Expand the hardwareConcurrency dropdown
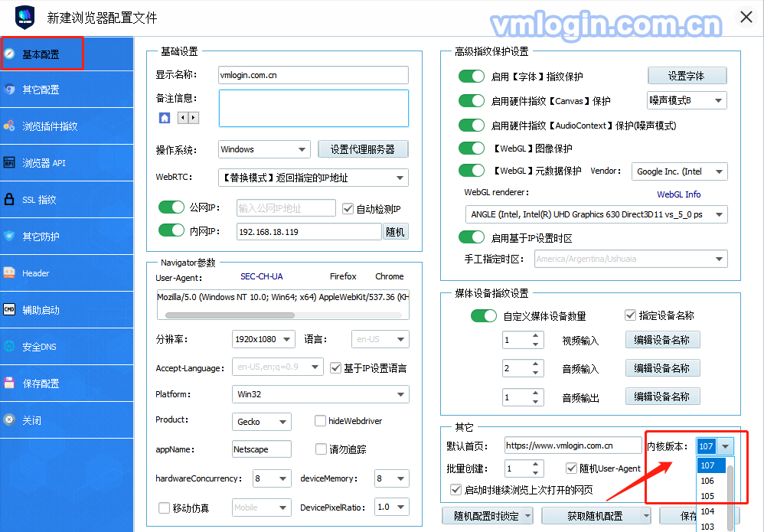The image size is (764, 532). tap(272, 478)
